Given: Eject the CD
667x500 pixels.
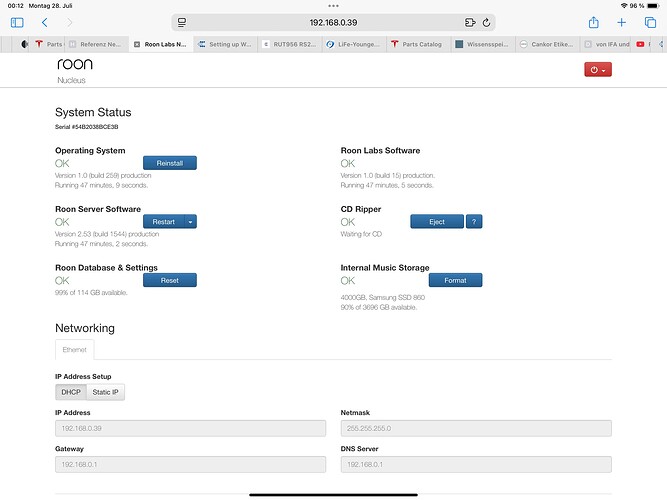Looking at the screenshot, I should pyautogui.click(x=437, y=222).
